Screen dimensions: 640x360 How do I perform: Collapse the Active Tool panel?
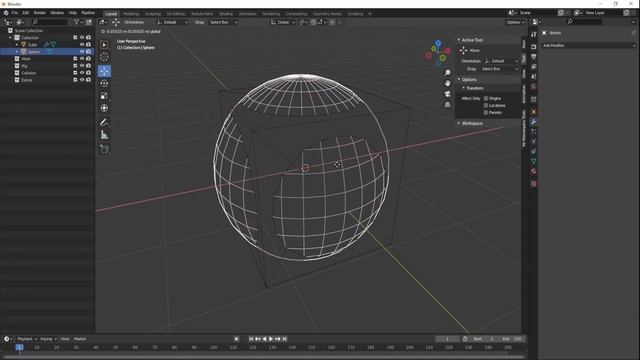point(459,40)
